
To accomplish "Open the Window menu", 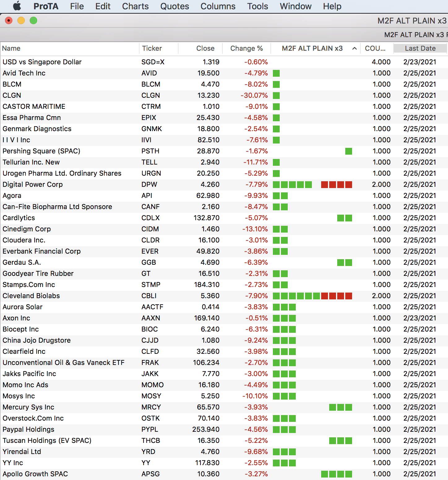I will tap(295, 6).
